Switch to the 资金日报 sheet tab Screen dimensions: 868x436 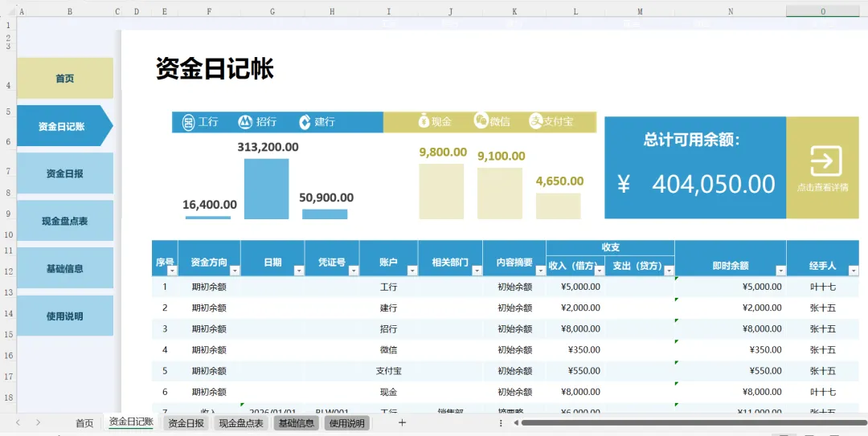186,423
